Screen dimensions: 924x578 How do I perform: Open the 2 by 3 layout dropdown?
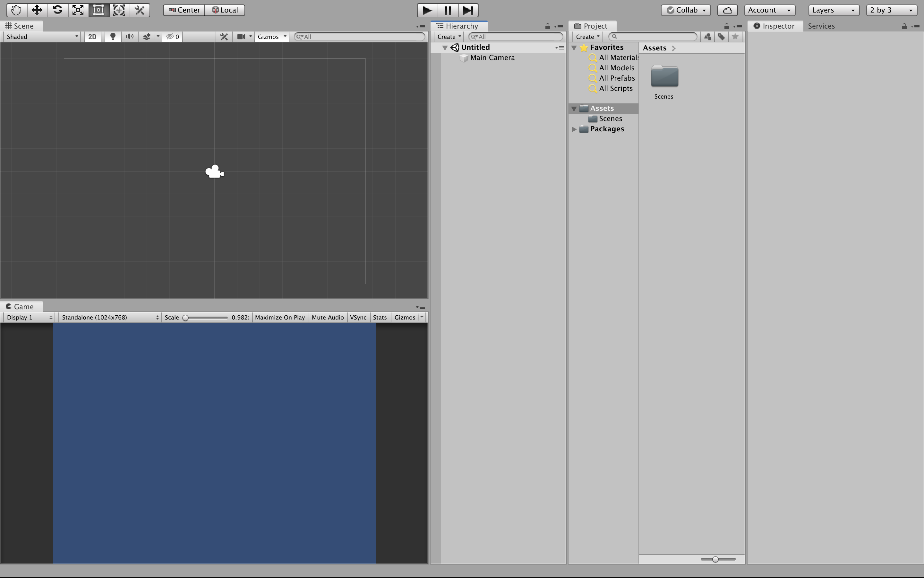click(892, 10)
